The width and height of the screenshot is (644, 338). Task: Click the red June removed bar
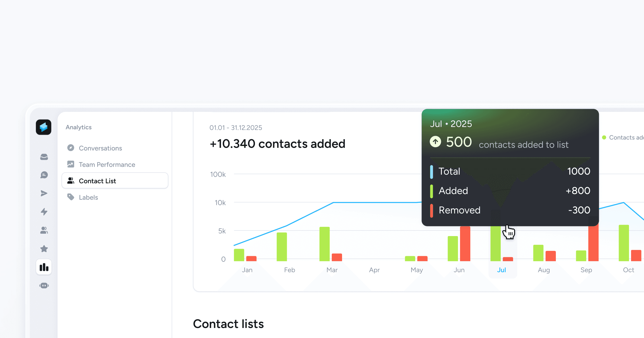[465, 244]
